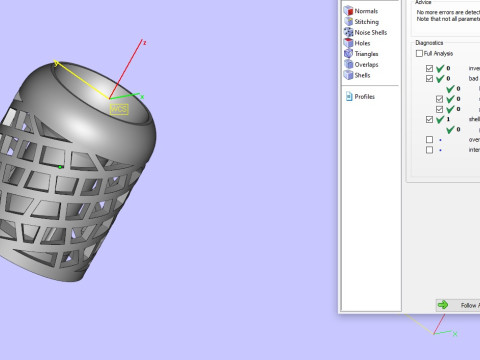Open the Triangles step icon
This screenshot has width=480, height=360.
click(x=348, y=53)
